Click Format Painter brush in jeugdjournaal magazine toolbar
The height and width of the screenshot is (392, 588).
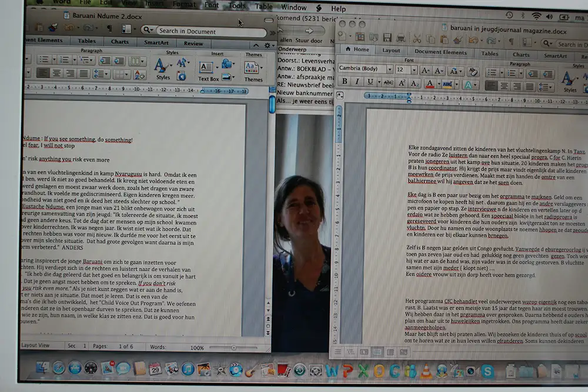coord(457,39)
